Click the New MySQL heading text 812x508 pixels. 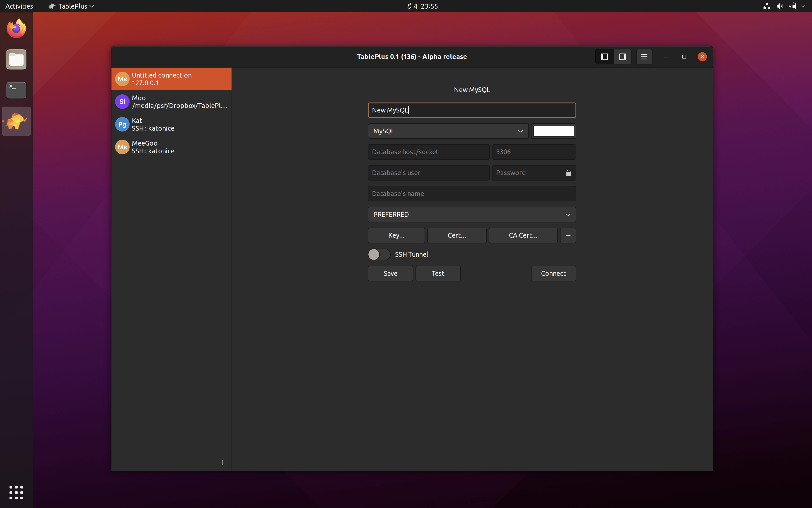[x=472, y=90]
